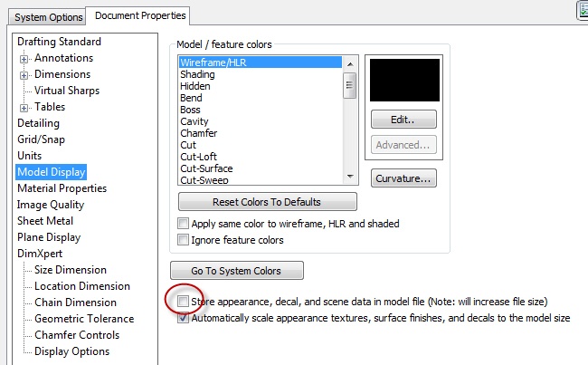This screenshot has height=365, width=588.
Task: Click the Advanced... button
Action: (x=403, y=145)
